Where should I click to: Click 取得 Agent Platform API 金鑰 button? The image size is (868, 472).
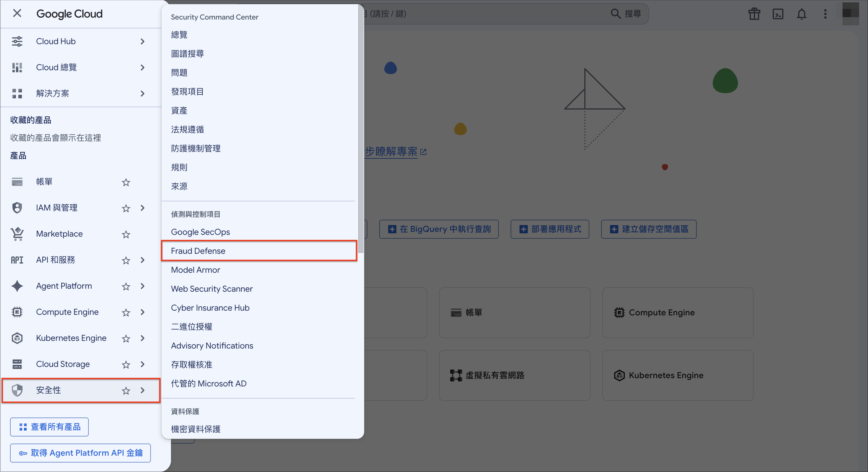click(80, 453)
